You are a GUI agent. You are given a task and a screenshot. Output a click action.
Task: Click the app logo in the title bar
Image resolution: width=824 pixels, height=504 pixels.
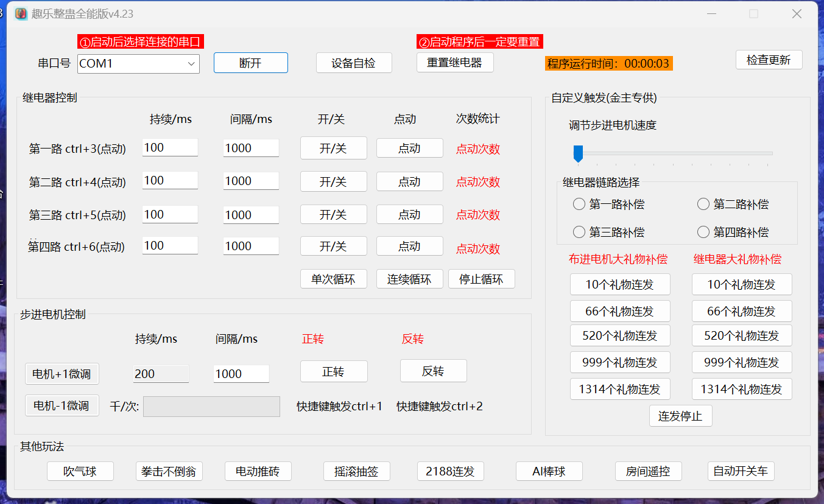click(x=19, y=13)
